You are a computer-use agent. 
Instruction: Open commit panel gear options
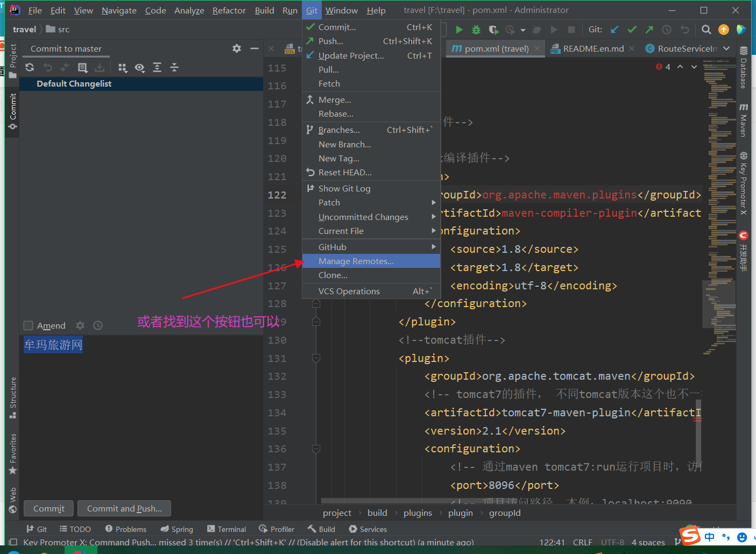pyautogui.click(x=237, y=48)
